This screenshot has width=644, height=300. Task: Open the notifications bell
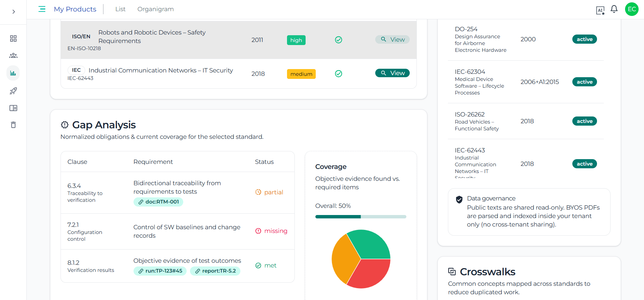pyautogui.click(x=614, y=9)
